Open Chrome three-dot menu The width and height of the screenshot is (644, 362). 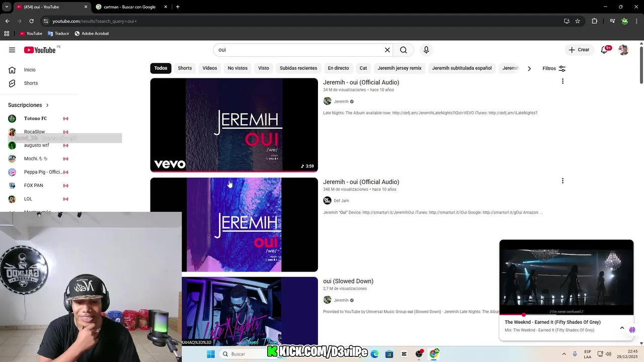(x=636, y=21)
